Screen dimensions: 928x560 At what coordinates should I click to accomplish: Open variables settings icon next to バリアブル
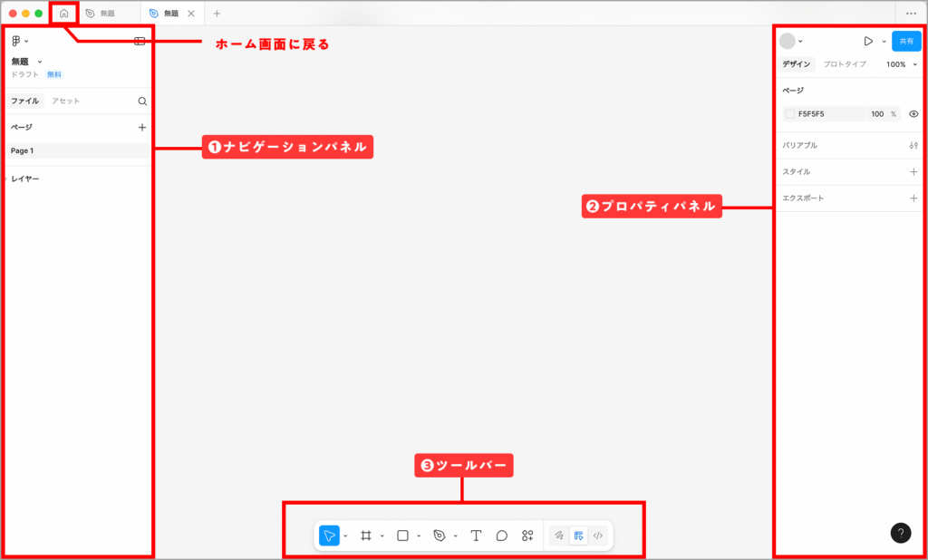pyautogui.click(x=913, y=145)
